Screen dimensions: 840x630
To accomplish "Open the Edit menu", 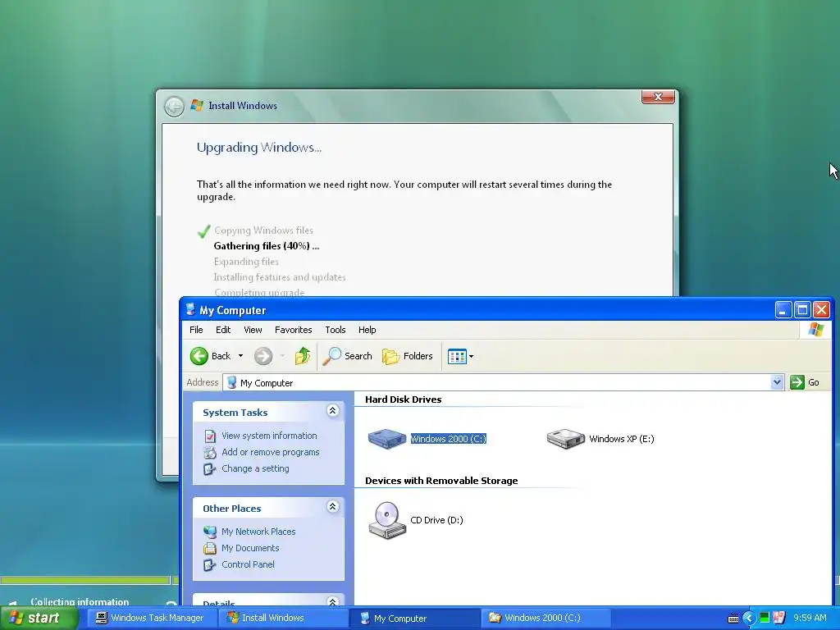I will [223, 330].
